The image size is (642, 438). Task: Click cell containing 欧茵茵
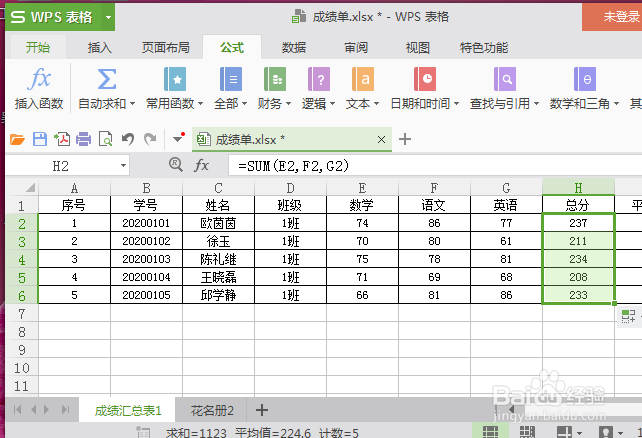(x=218, y=223)
